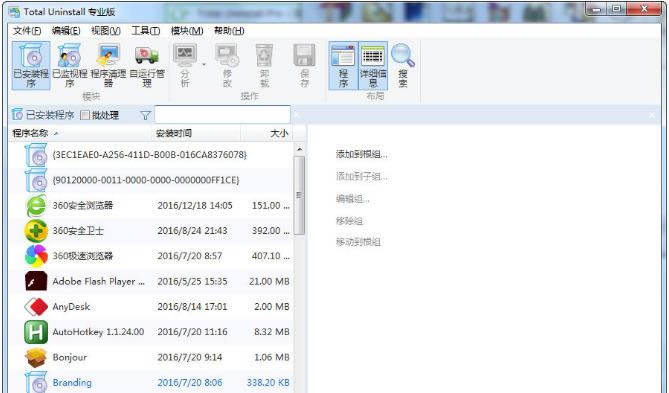Open the 帮助(H) menu

(x=229, y=31)
